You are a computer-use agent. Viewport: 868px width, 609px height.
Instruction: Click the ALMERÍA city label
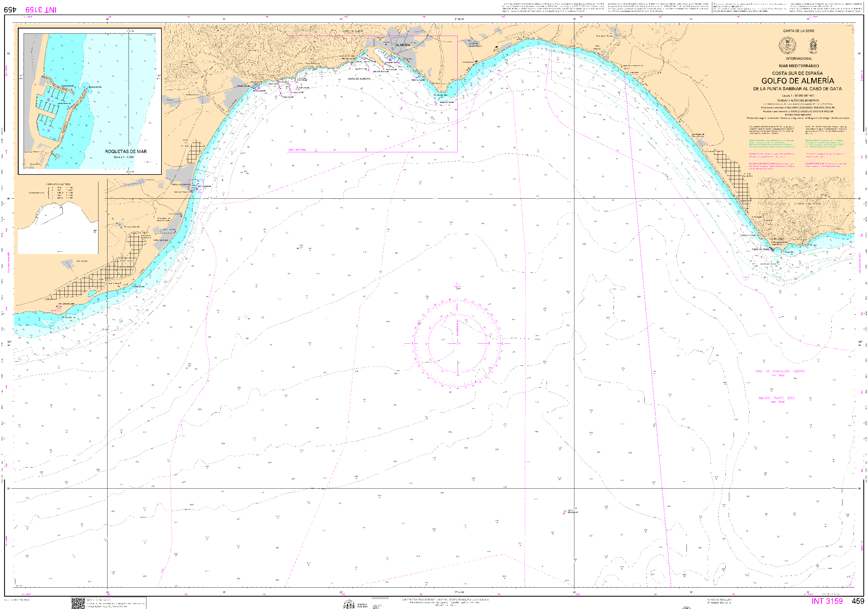tap(403, 45)
